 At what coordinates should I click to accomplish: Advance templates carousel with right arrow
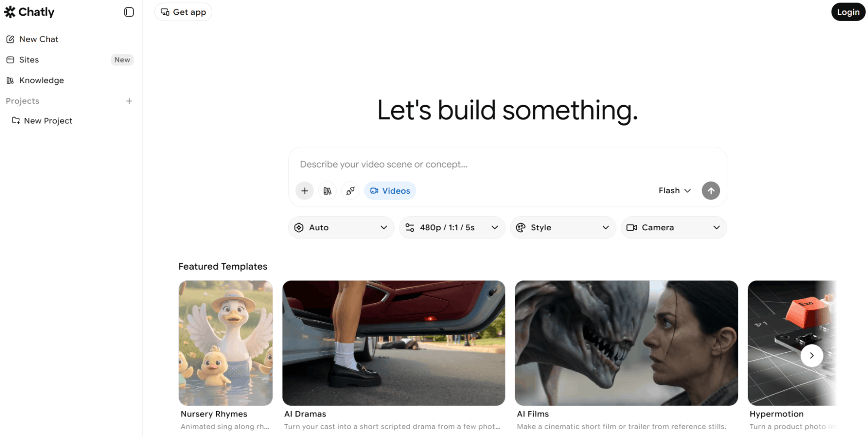[x=812, y=356]
